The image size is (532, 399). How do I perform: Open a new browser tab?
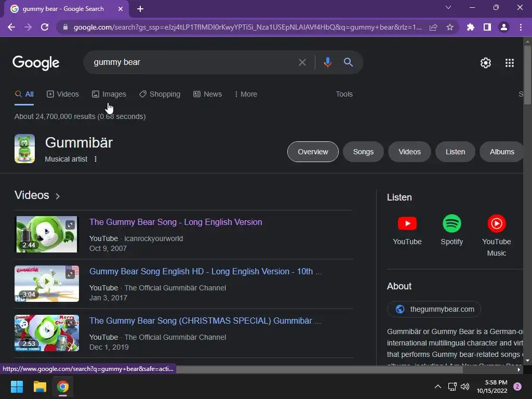(x=140, y=9)
